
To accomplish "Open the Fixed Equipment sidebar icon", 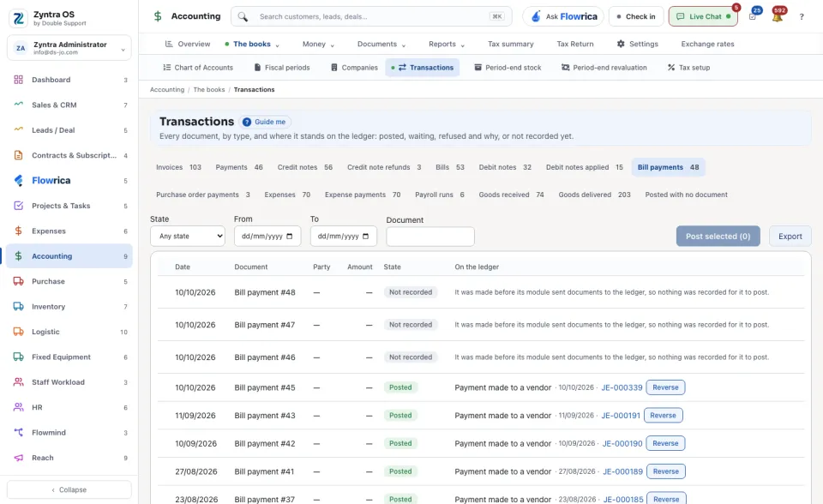I will (18, 357).
